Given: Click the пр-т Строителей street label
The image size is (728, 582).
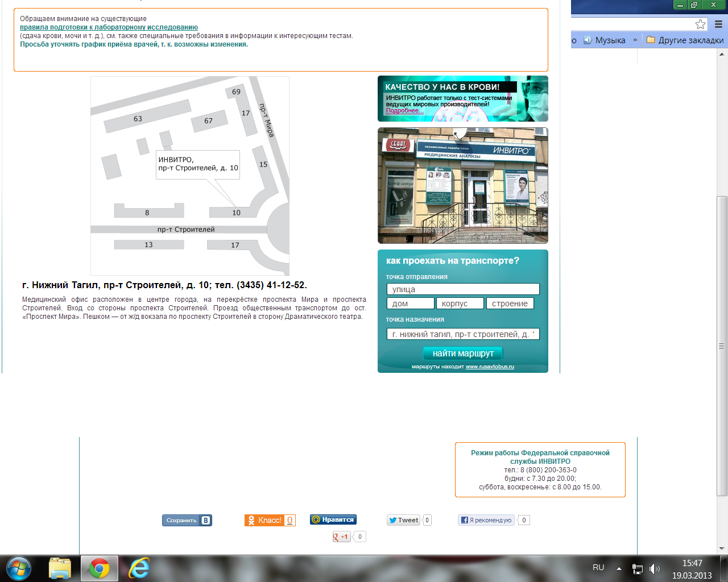Looking at the screenshot, I should point(186,230).
